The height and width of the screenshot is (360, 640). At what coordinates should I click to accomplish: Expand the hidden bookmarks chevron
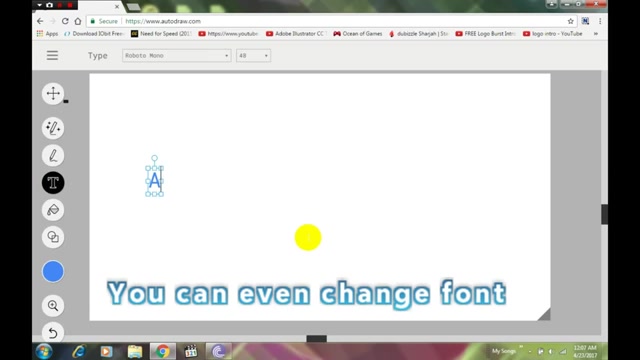(x=596, y=34)
